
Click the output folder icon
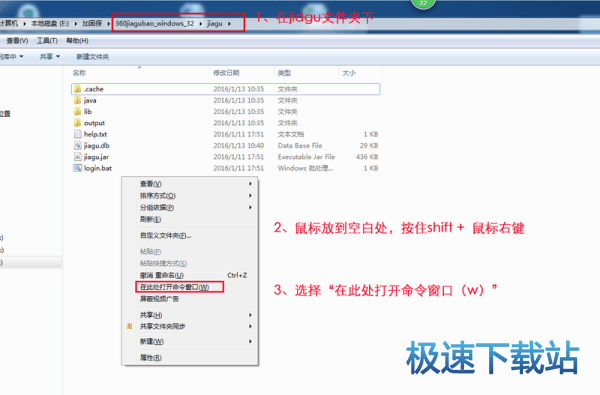tap(78, 123)
